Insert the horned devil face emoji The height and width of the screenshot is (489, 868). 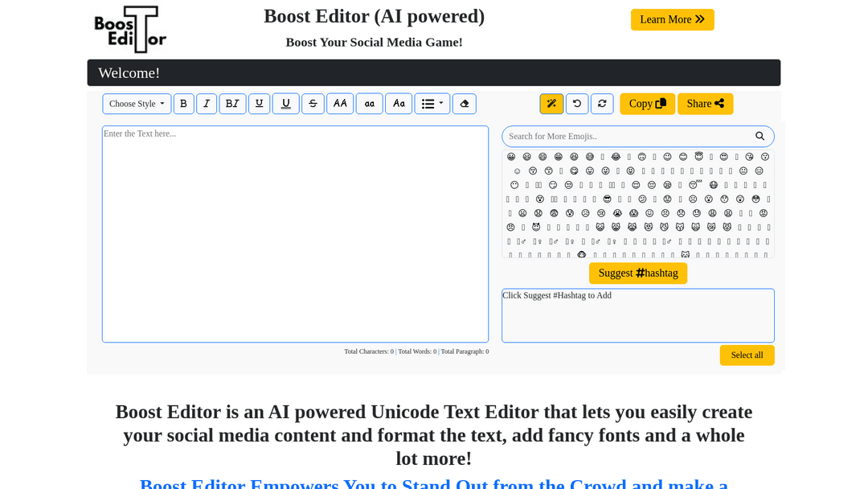pyautogui.click(x=536, y=227)
